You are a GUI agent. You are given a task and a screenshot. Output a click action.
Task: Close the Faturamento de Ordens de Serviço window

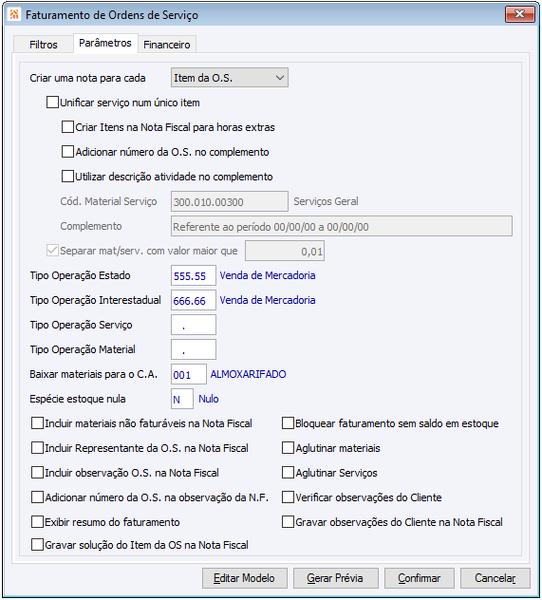pyautogui.click(x=519, y=15)
